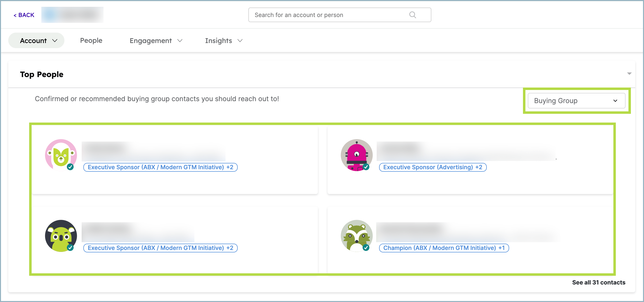Screen dimensions: 644x302
Task: Open See all 31 contacts
Action: (x=599, y=282)
